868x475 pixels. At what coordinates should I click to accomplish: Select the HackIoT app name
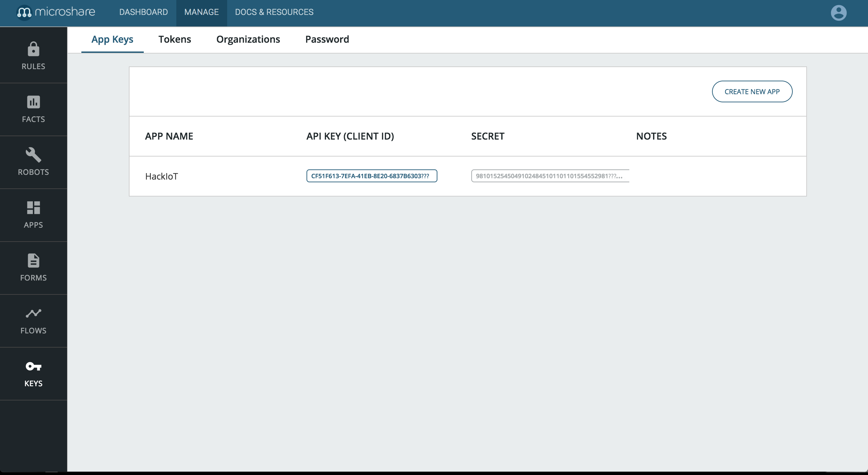click(x=161, y=176)
